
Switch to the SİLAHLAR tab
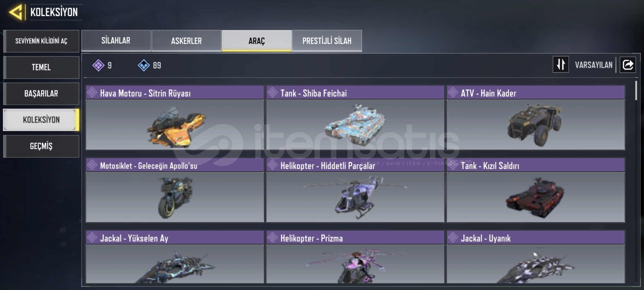point(116,41)
